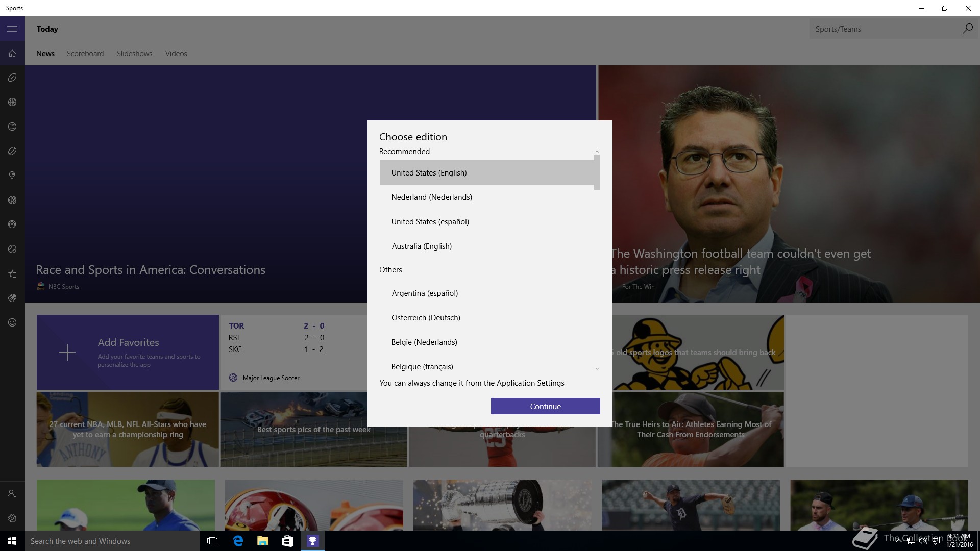Click the TOR 2 - 0 score row

point(277,325)
